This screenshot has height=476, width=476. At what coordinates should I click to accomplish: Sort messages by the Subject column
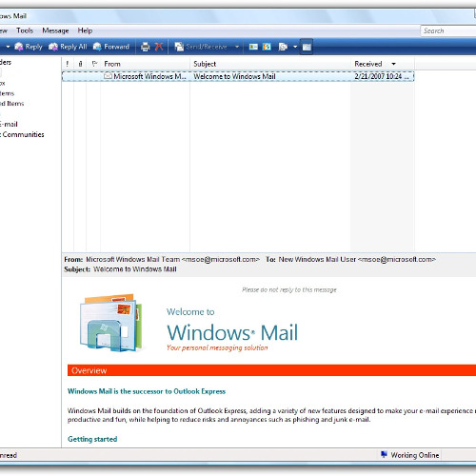tap(270, 64)
